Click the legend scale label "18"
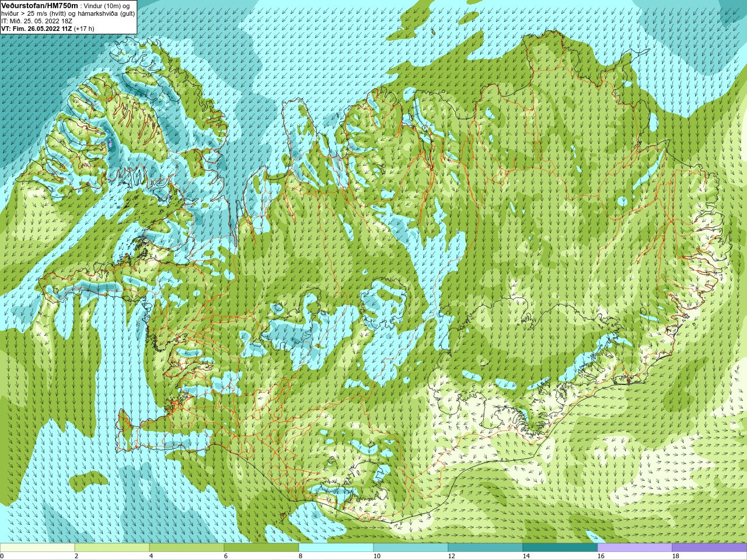 click(675, 556)
